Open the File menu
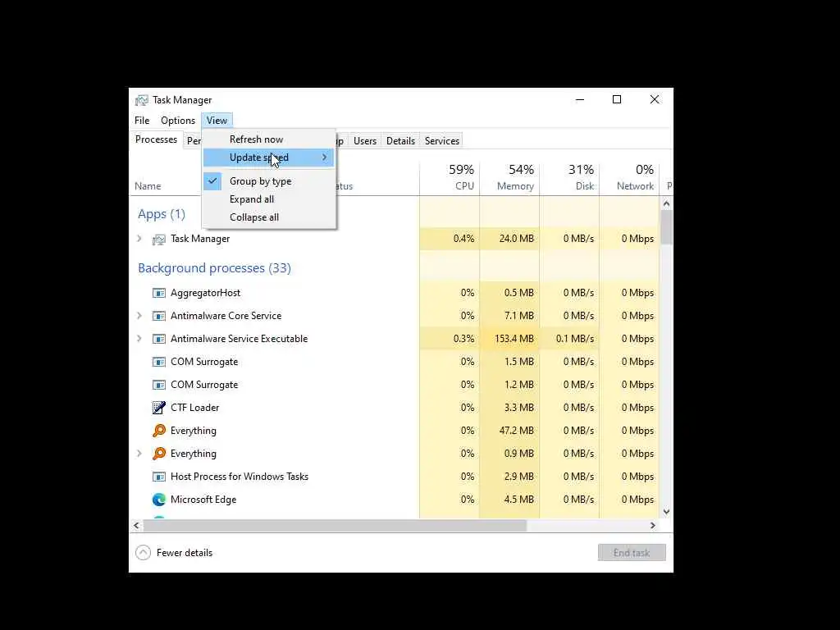The width and height of the screenshot is (840, 630). pyautogui.click(x=142, y=121)
